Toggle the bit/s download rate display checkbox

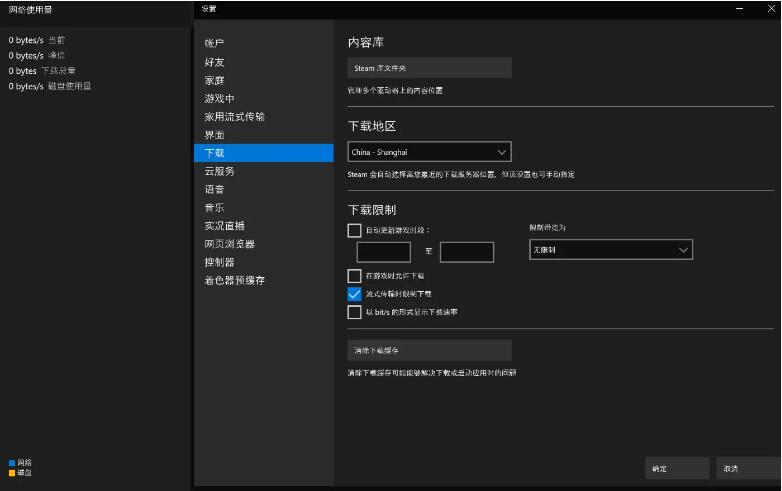point(354,312)
